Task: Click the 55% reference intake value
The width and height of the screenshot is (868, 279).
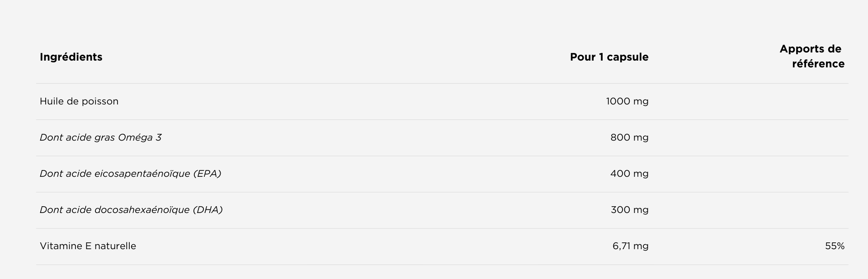Action: point(835,246)
